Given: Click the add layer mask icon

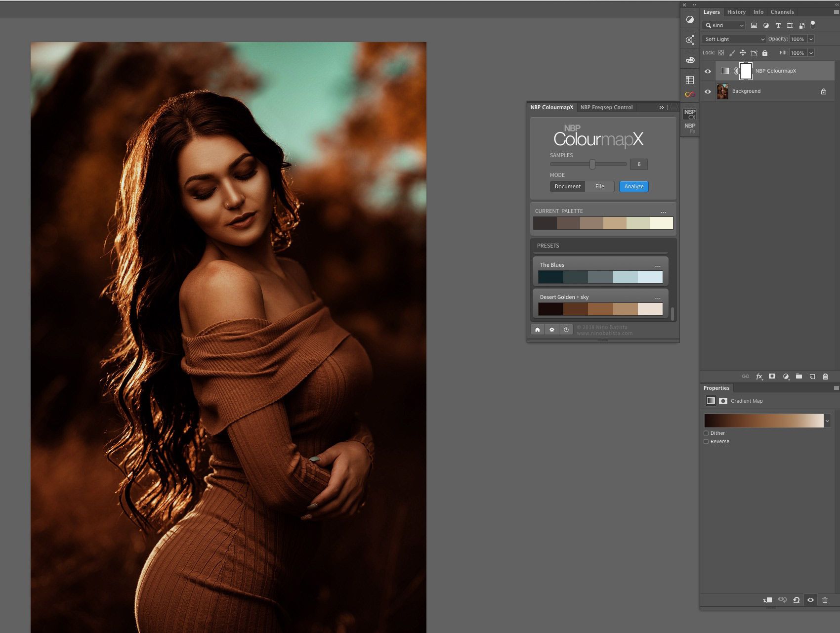Looking at the screenshot, I should (x=772, y=377).
